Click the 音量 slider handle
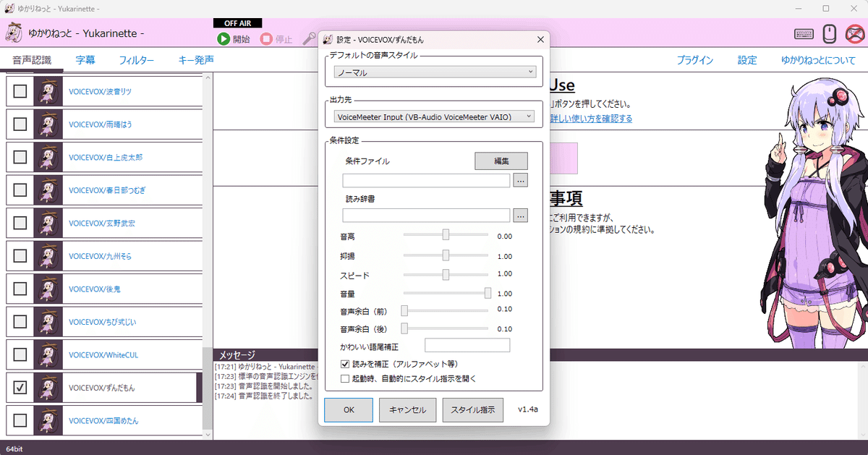 (488, 293)
